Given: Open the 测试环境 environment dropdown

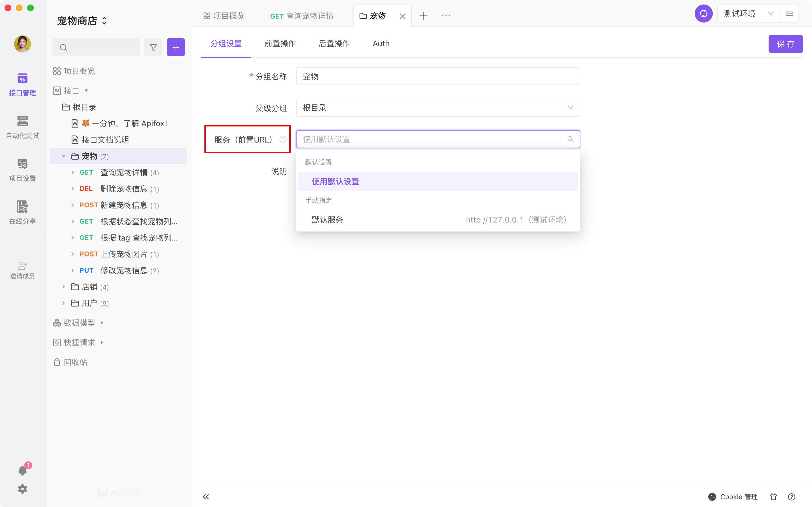Looking at the screenshot, I should [x=748, y=14].
